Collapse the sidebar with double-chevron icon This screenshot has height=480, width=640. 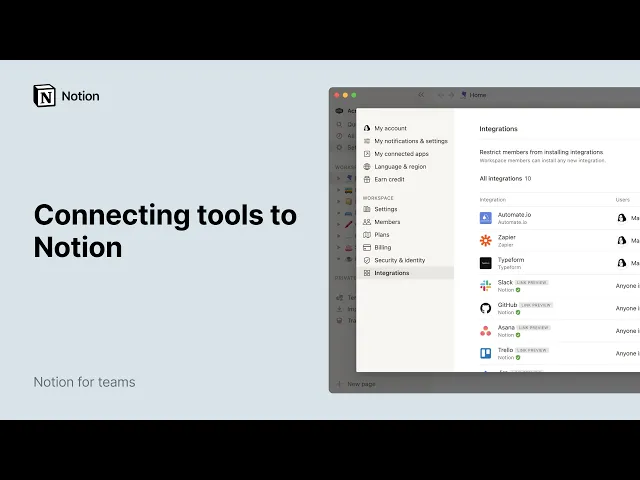pyautogui.click(x=421, y=95)
